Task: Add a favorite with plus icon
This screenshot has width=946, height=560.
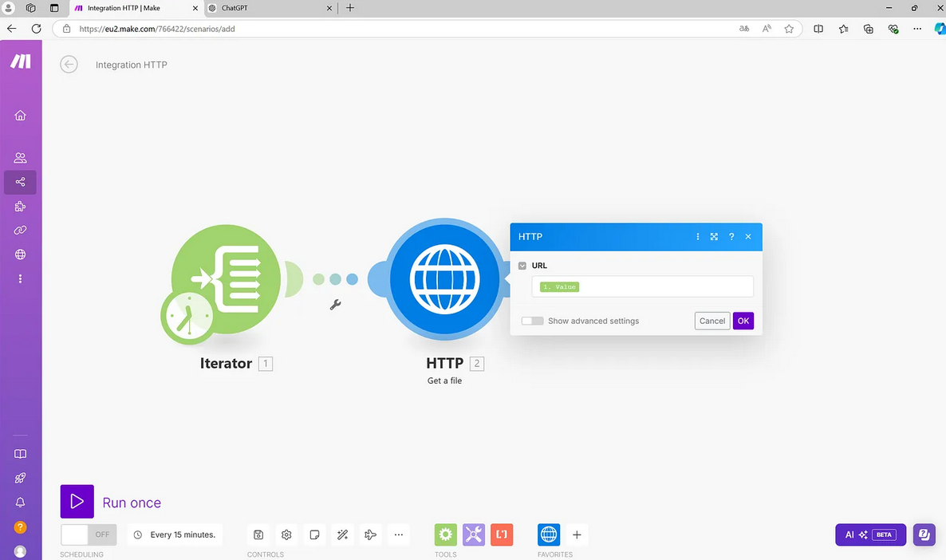Action: tap(577, 534)
